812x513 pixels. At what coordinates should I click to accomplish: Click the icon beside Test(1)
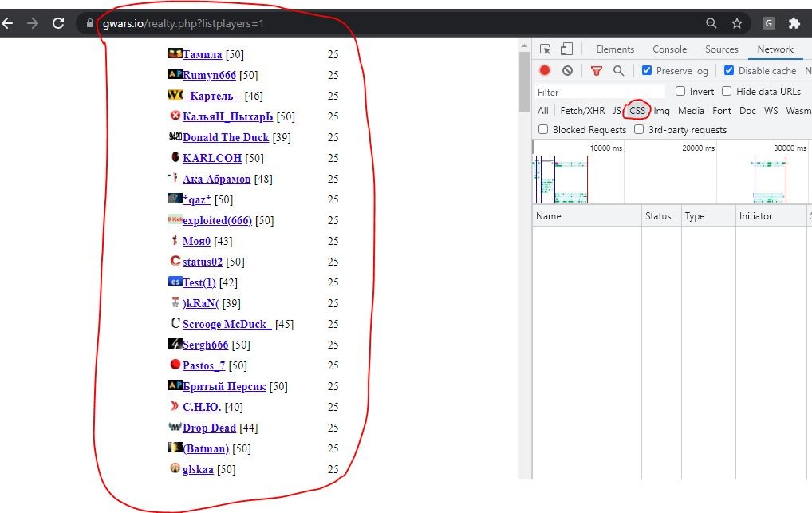(175, 282)
